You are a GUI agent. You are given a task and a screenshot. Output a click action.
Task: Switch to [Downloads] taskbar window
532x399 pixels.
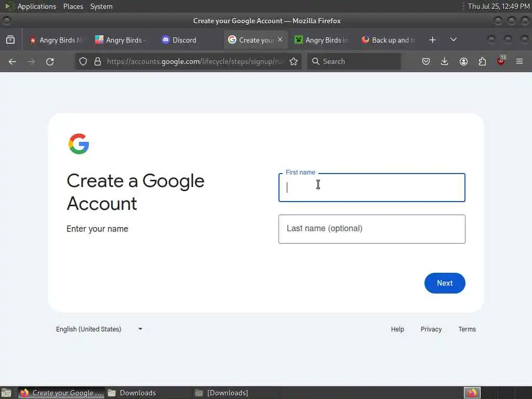coord(235,393)
